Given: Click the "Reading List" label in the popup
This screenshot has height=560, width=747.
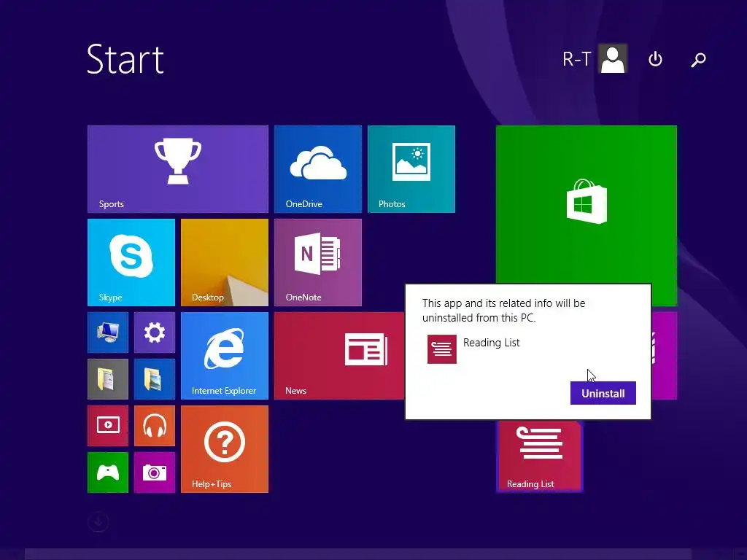Looking at the screenshot, I should click(x=491, y=343).
